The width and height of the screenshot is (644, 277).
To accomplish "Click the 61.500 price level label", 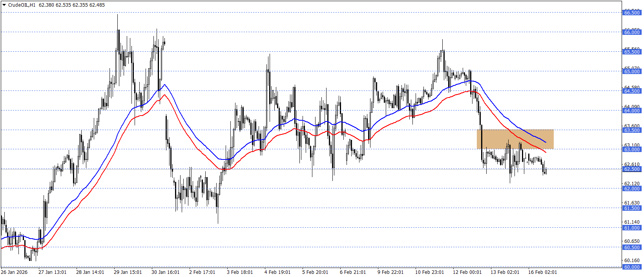I will point(631,208).
